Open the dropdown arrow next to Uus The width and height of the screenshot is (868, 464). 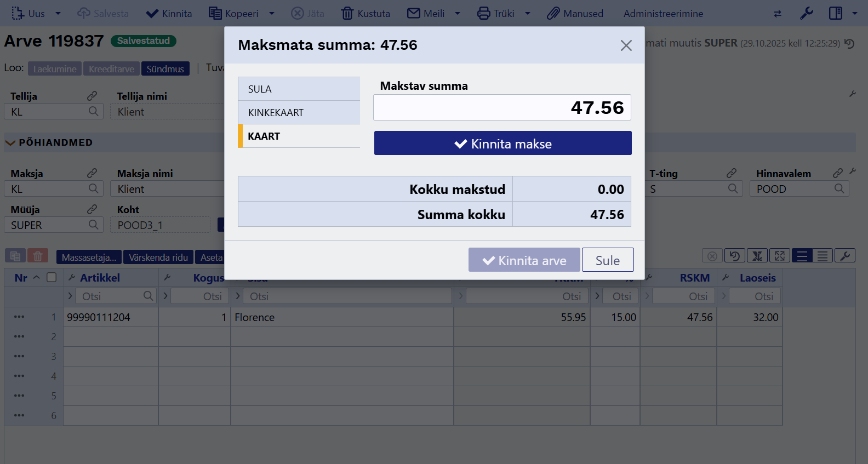click(x=58, y=14)
